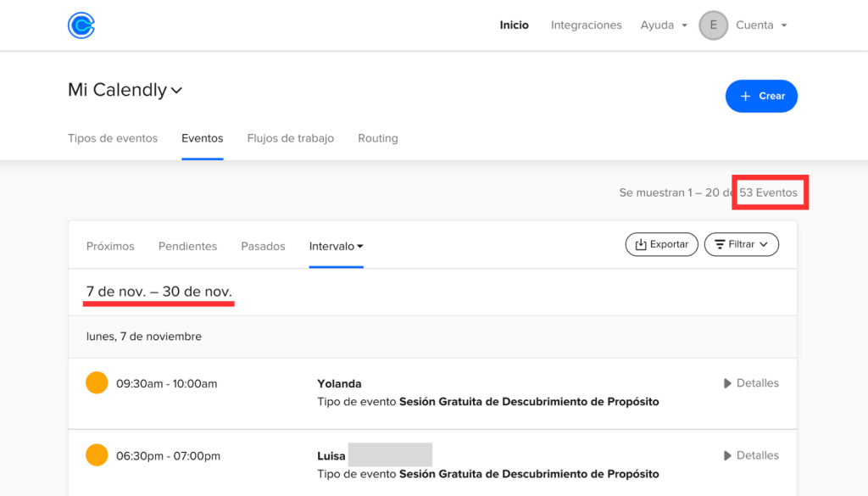
Task: Click the Calendly logo icon
Action: [81, 25]
